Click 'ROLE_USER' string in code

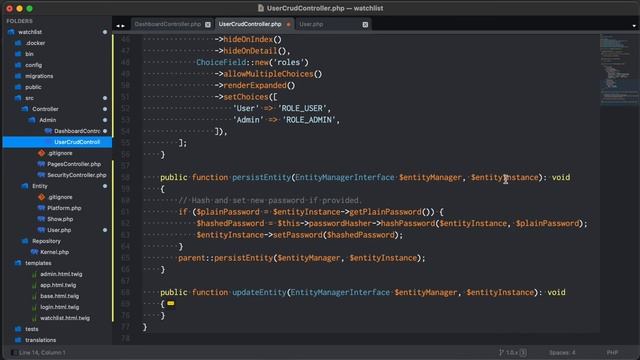(304, 109)
